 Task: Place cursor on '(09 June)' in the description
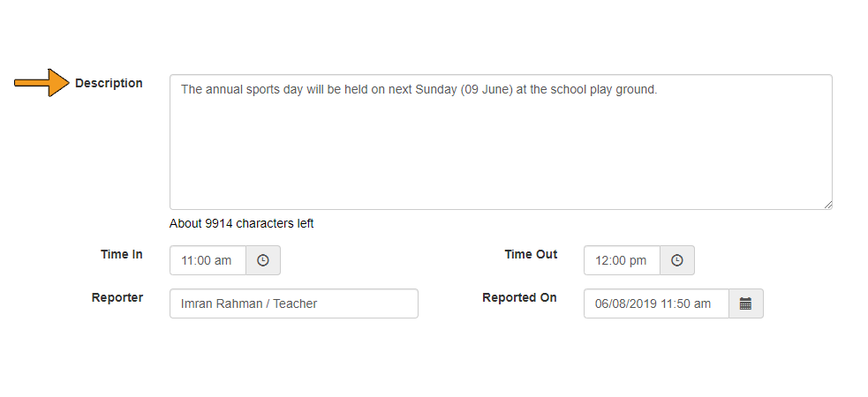(x=486, y=90)
